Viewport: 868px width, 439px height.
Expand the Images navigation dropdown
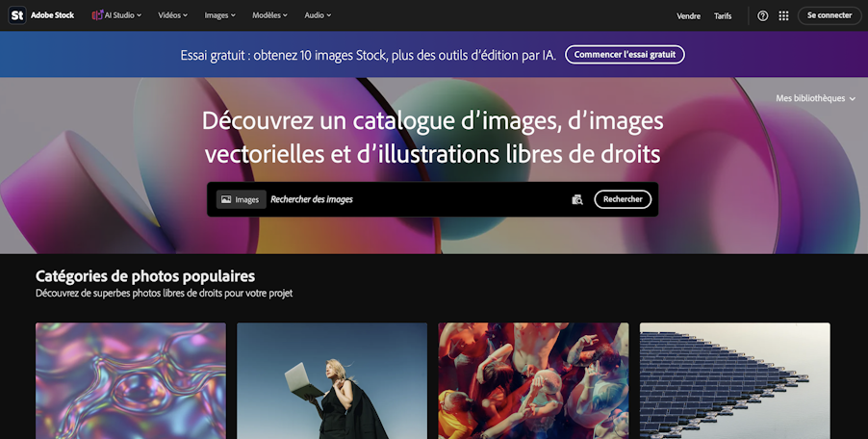[219, 15]
